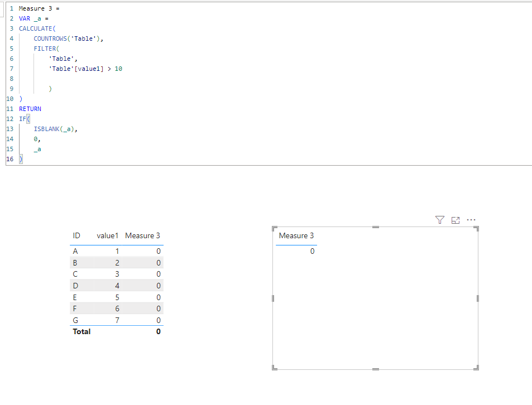532x405 pixels.
Task: Click value1 cell showing 4
Action: point(117,286)
